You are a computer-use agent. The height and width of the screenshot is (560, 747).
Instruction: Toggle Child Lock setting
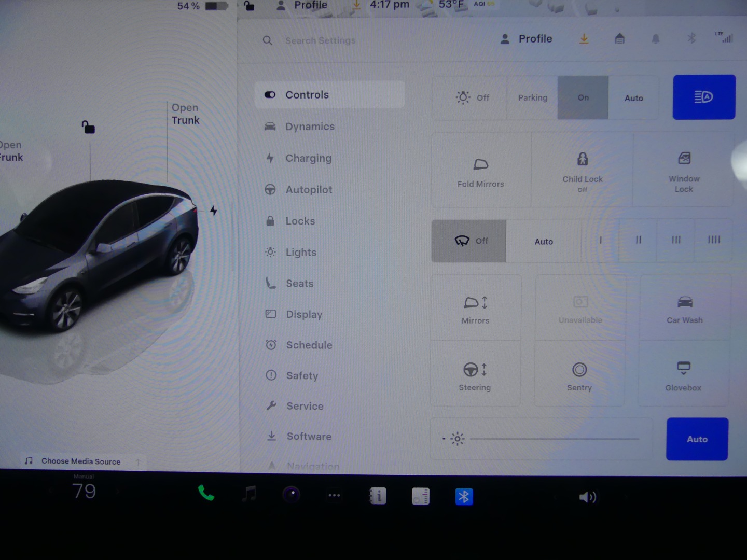click(x=582, y=171)
